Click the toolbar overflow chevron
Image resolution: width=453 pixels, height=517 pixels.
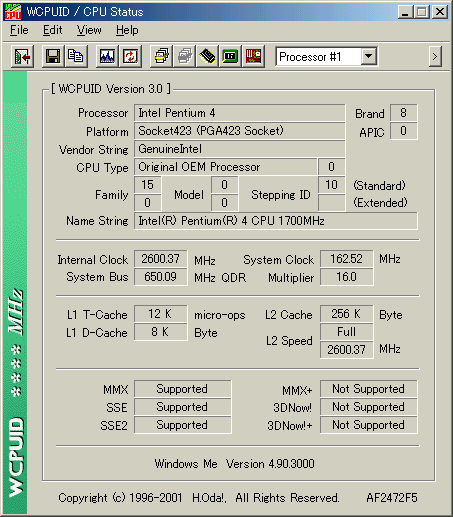pyautogui.click(x=435, y=57)
